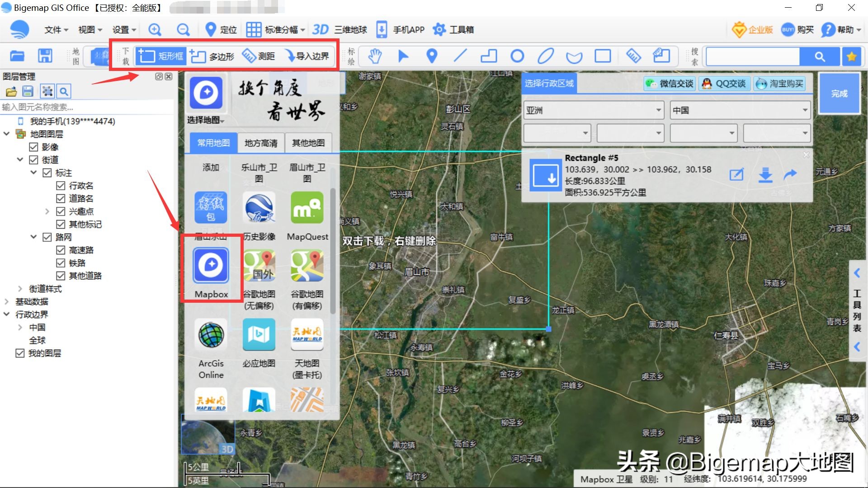Toggle the 高速路 checkbox
868x488 pixels.
click(x=61, y=250)
